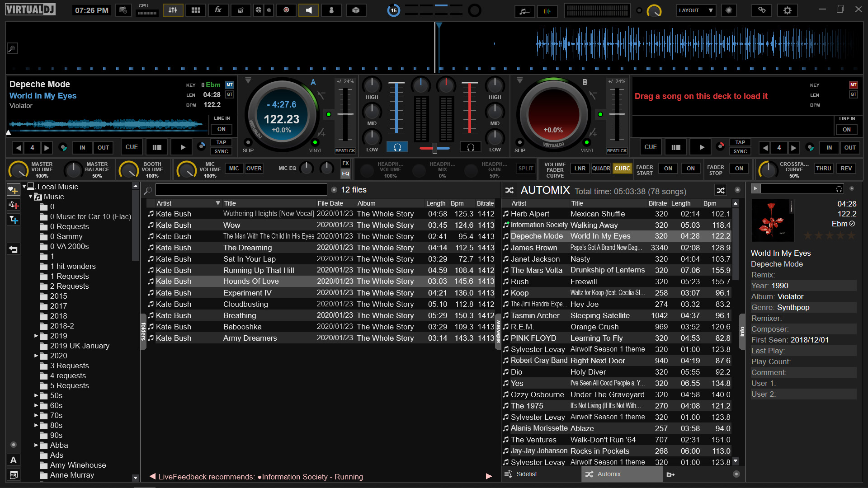Select CUBC fader curve button

(x=622, y=169)
